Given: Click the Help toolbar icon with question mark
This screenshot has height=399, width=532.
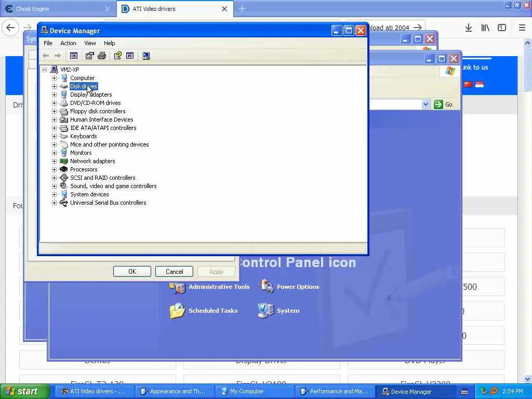Looking at the screenshot, I should click(118, 56).
